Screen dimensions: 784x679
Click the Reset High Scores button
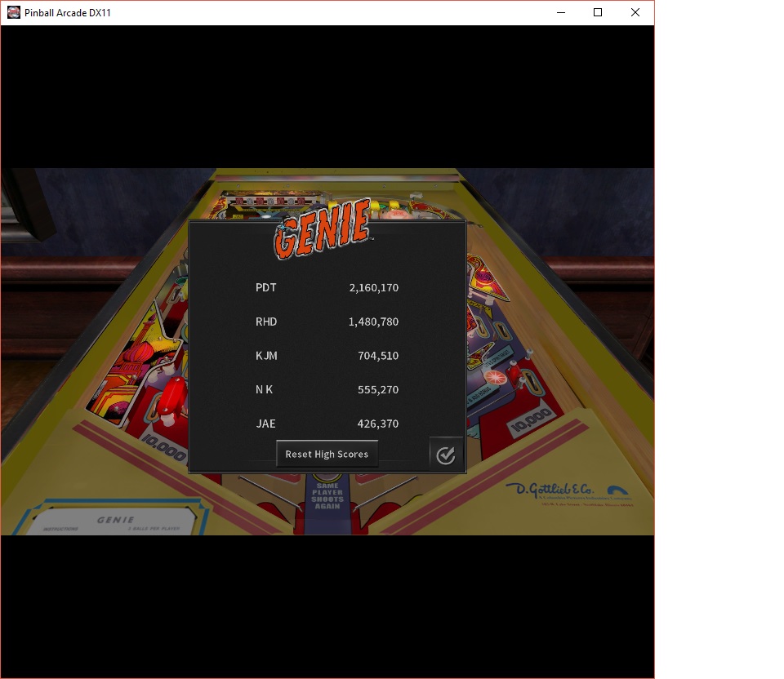(x=327, y=454)
